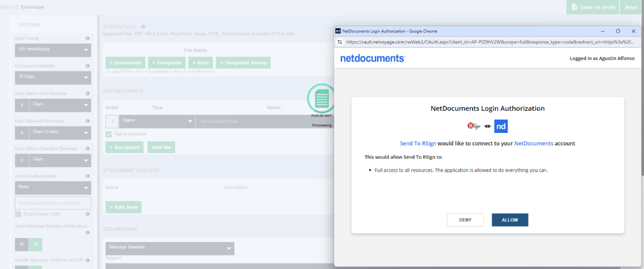Click the RSign logo in authorization dialog
Screen dimensions: 644x269
pos(474,126)
